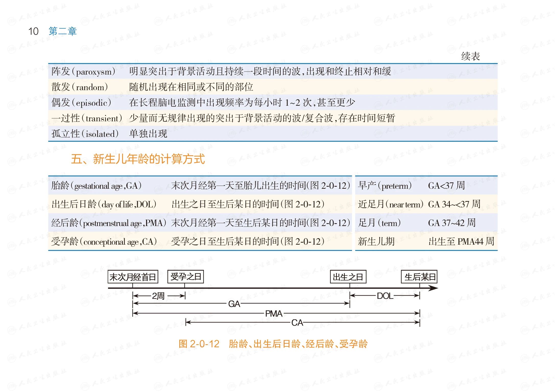Click the GA arrow label in the diagram
The image size is (555, 392).
(x=234, y=304)
